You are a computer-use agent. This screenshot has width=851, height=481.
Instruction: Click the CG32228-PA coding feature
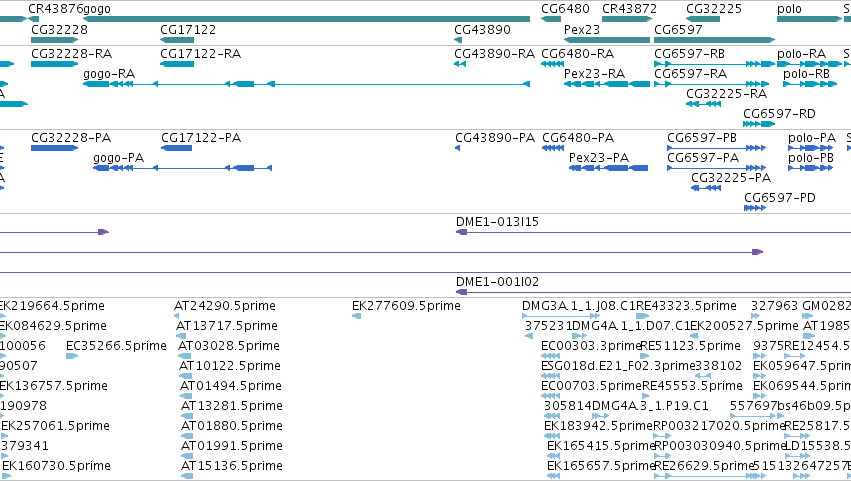click(x=54, y=148)
